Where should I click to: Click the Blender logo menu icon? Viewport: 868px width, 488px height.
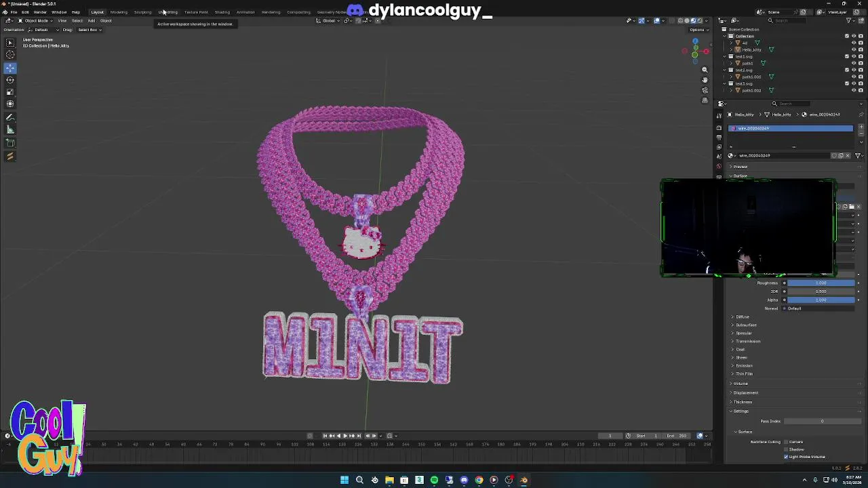click(x=5, y=12)
